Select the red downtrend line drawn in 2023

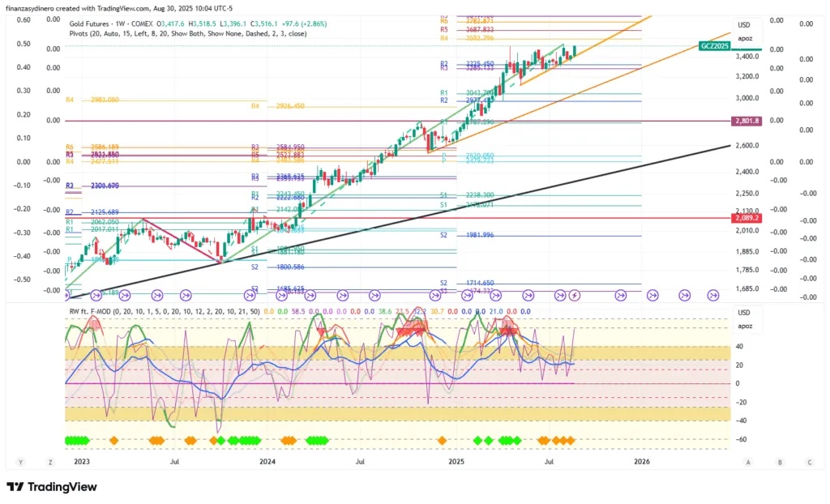click(x=182, y=241)
